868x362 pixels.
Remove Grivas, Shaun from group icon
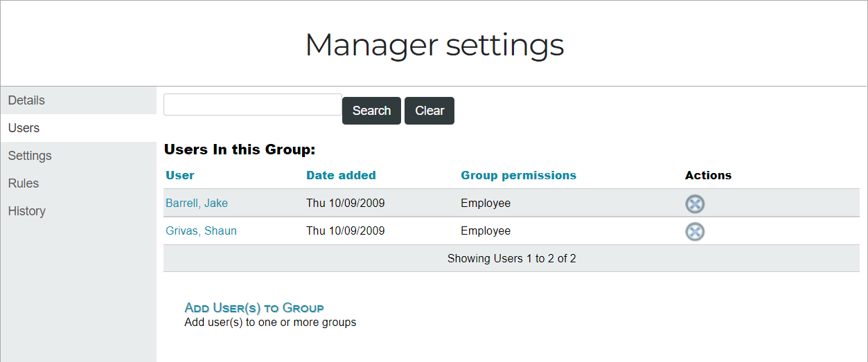pyautogui.click(x=695, y=231)
